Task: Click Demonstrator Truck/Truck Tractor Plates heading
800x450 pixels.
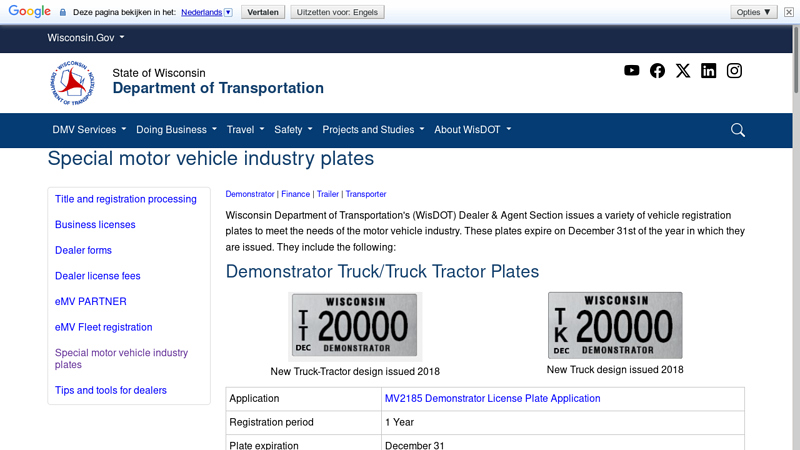Action: pyautogui.click(x=382, y=271)
